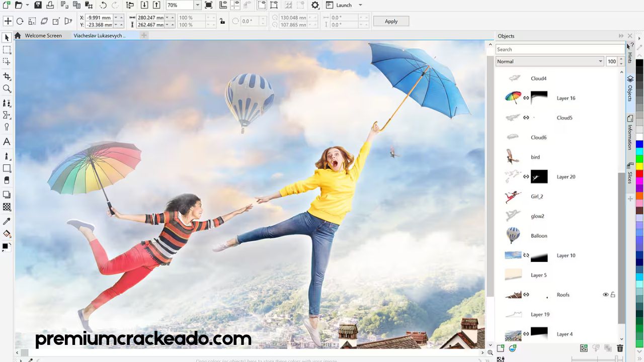The height and width of the screenshot is (362, 644).
Task: Select the Rectangle Mask tool
Action: (x=7, y=50)
